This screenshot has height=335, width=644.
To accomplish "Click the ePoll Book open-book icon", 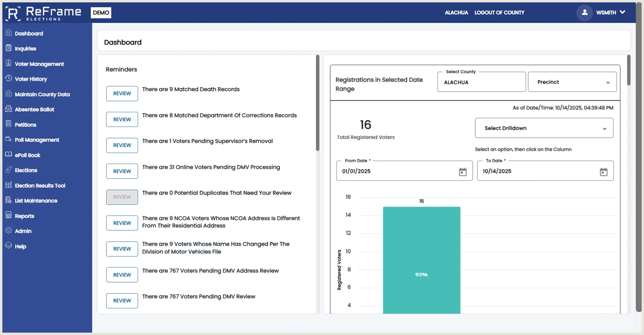I will [x=9, y=154].
